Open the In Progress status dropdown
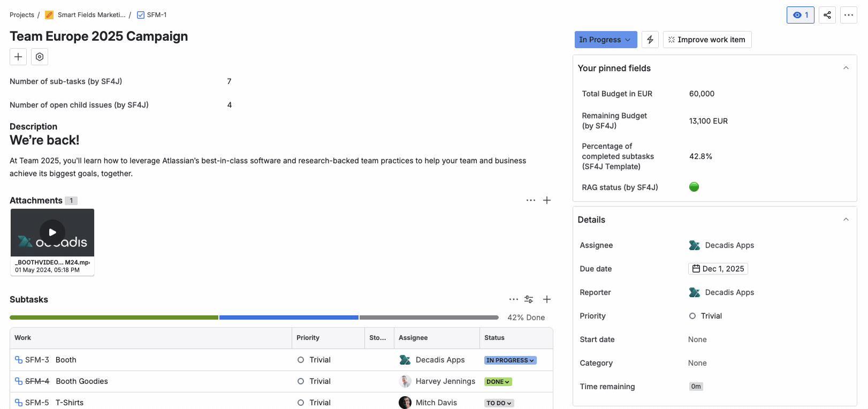Viewport: 868px width, 409px height. point(605,40)
